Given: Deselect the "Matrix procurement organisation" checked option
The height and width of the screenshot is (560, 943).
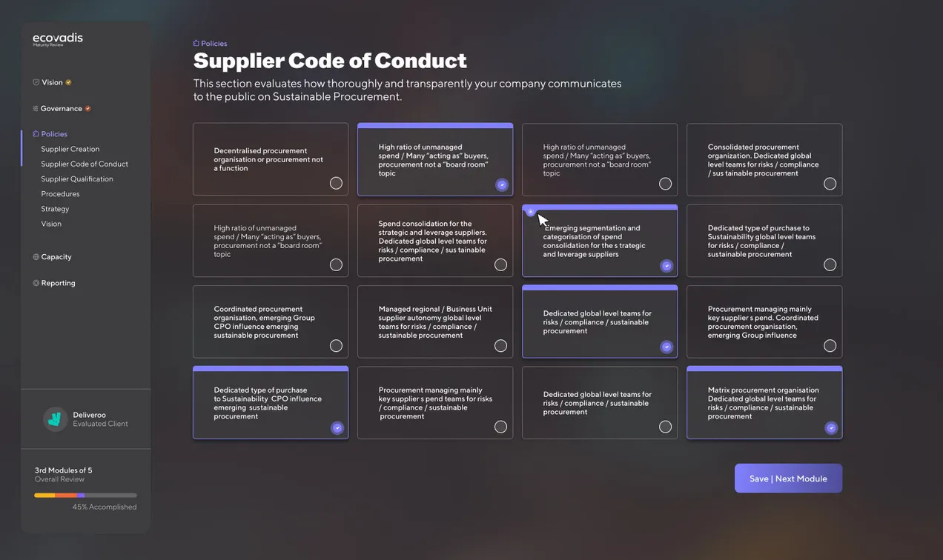Looking at the screenshot, I should coord(831,427).
